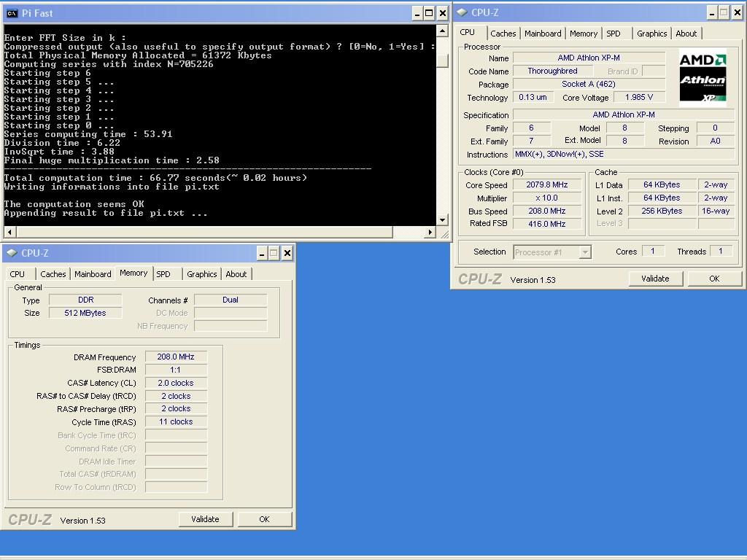The image size is (747, 560).
Task: Click the Channels # value Dual
Action: (231, 300)
